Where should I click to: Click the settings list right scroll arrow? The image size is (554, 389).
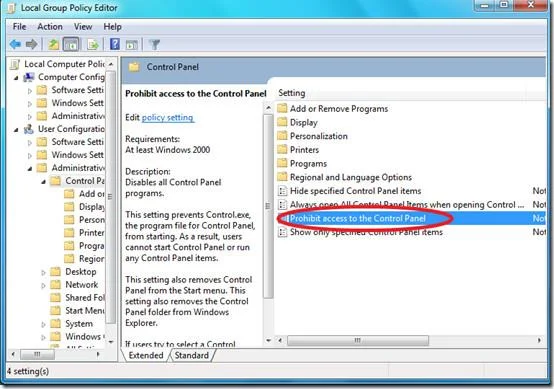click(x=539, y=341)
